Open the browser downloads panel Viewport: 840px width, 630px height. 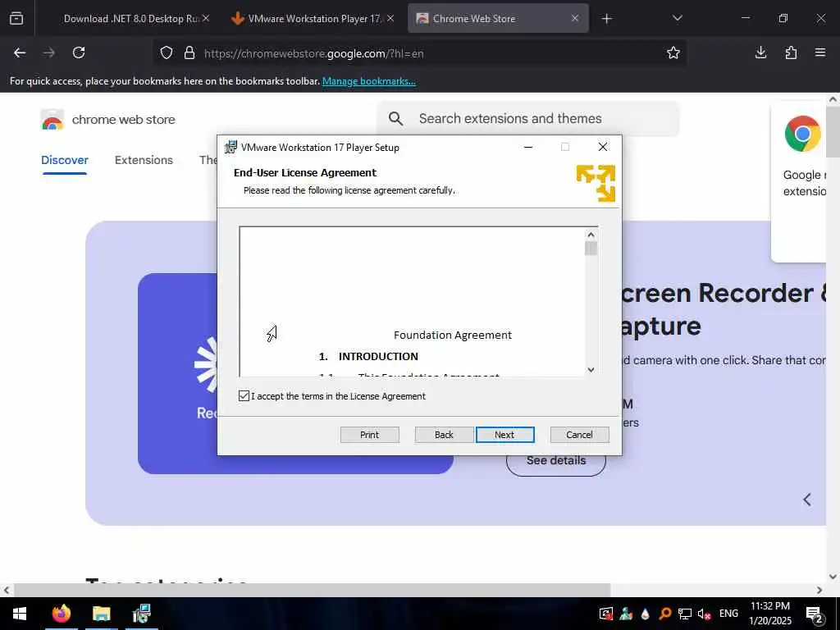click(x=760, y=52)
